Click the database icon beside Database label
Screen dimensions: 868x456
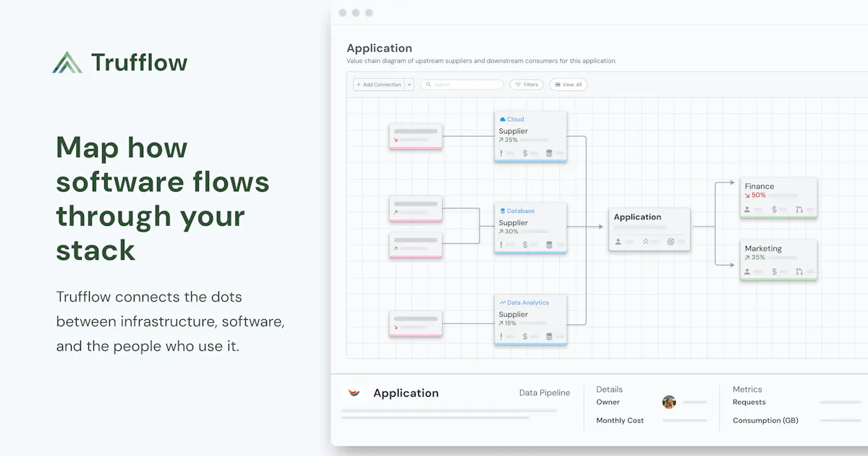coord(503,211)
